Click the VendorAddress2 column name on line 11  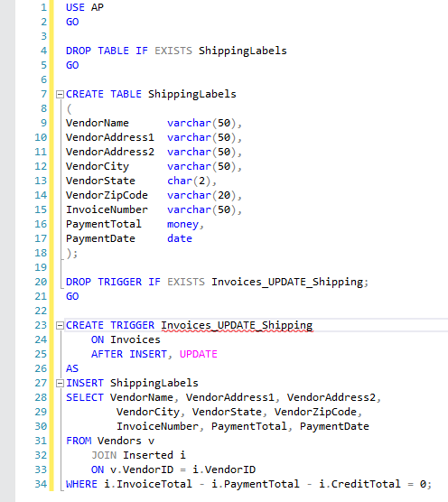(x=110, y=152)
